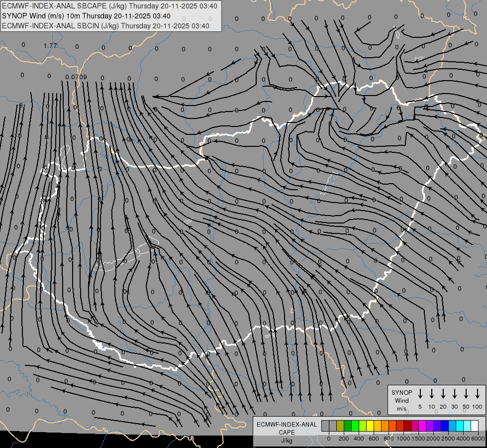
Task: Click the 'm/s' unit in wind legend
Action: click(x=401, y=409)
